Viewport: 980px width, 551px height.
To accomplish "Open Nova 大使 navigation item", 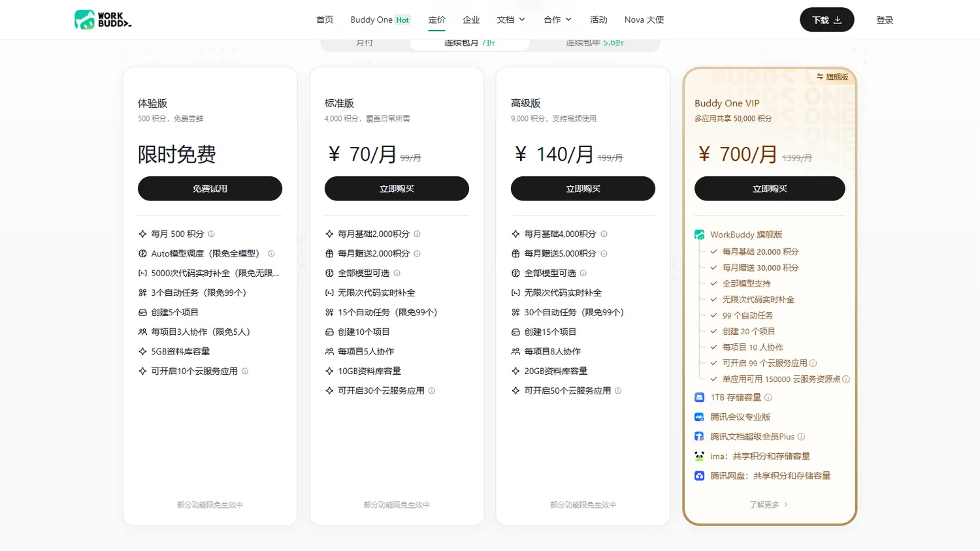I will tap(644, 20).
